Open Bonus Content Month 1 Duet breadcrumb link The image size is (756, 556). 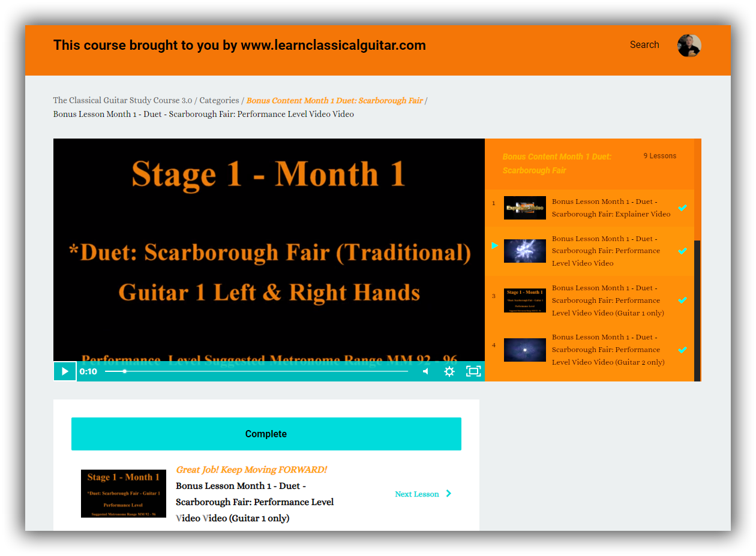tap(334, 100)
